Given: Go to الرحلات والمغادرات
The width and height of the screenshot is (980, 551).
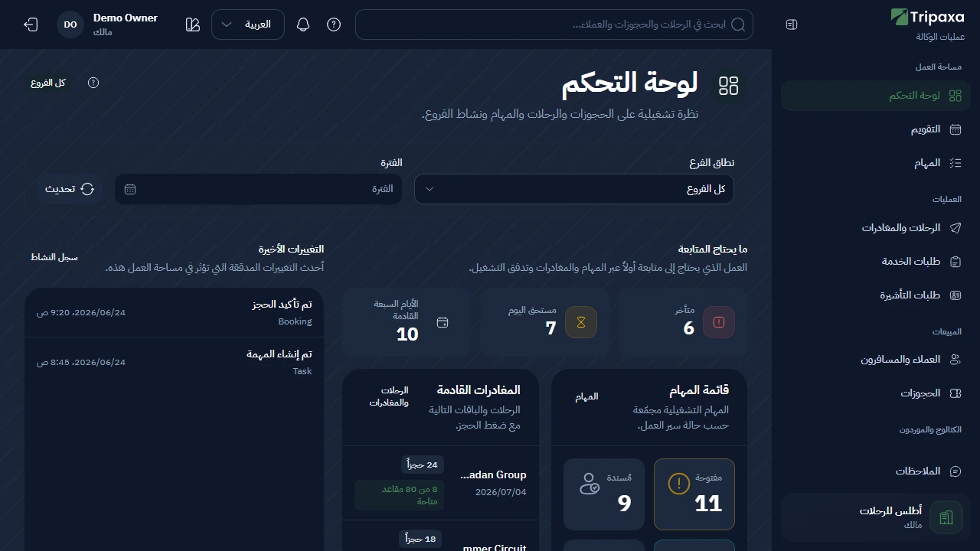Looking at the screenshot, I should click(876, 227).
